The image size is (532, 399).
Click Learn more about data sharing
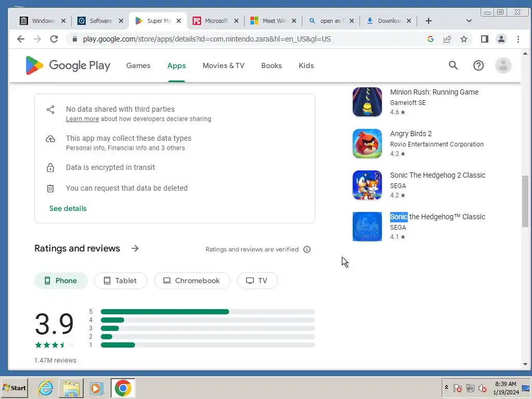[x=82, y=119]
